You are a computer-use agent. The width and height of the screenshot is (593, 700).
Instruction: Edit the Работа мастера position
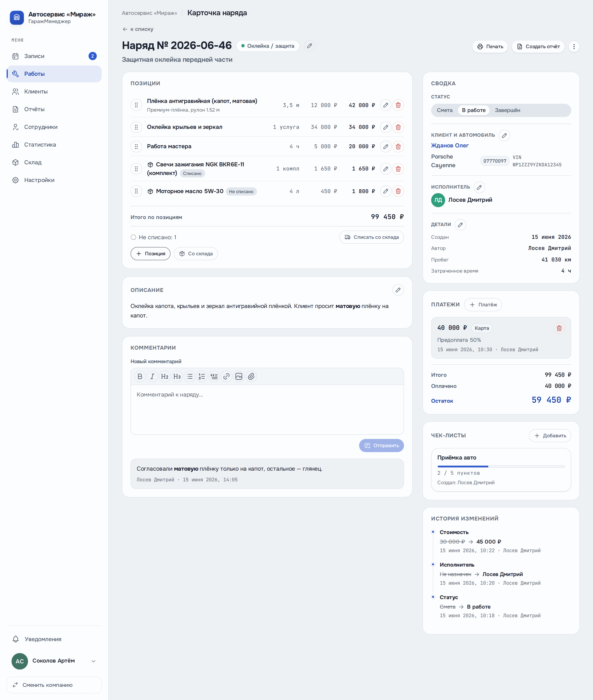coord(386,147)
